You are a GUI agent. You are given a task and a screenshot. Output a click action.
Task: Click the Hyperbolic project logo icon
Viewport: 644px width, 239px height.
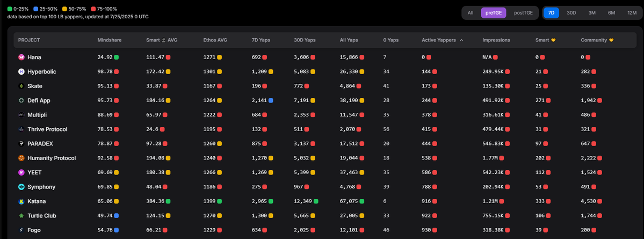21,72
